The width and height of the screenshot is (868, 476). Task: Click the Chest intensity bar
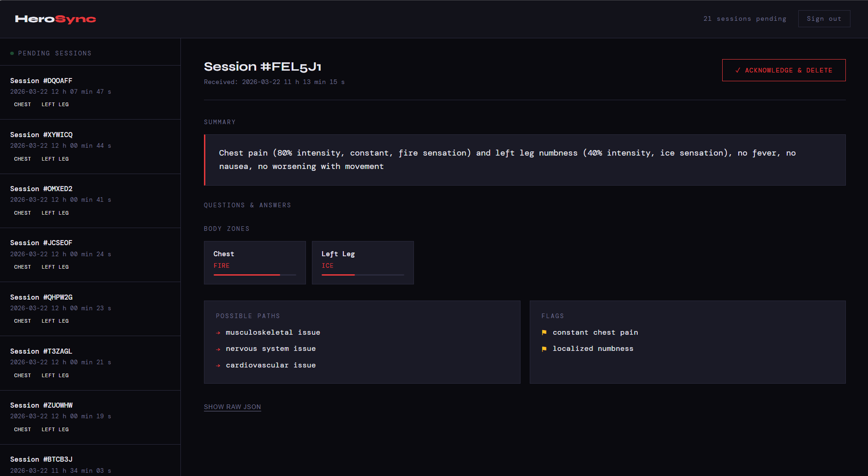click(255, 275)
